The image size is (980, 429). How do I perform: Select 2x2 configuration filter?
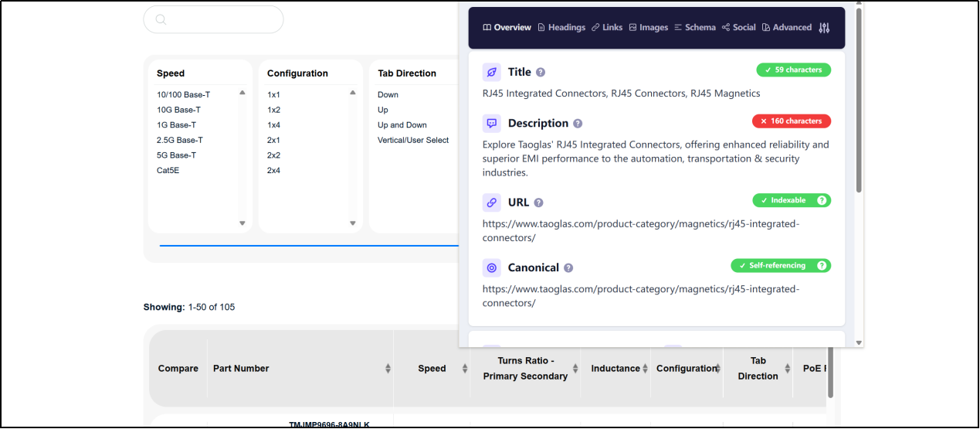pyautogui.click(x=273, y=155)
